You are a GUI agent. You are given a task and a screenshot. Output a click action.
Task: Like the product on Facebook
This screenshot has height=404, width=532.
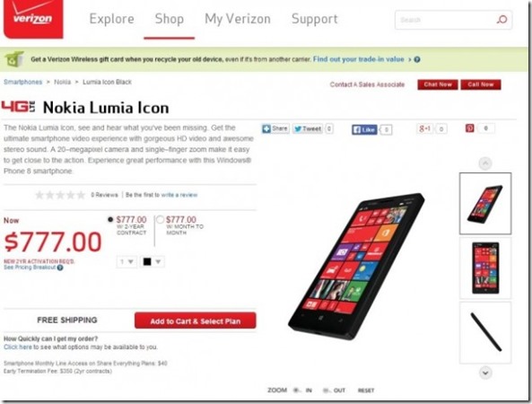pos(364,129)
